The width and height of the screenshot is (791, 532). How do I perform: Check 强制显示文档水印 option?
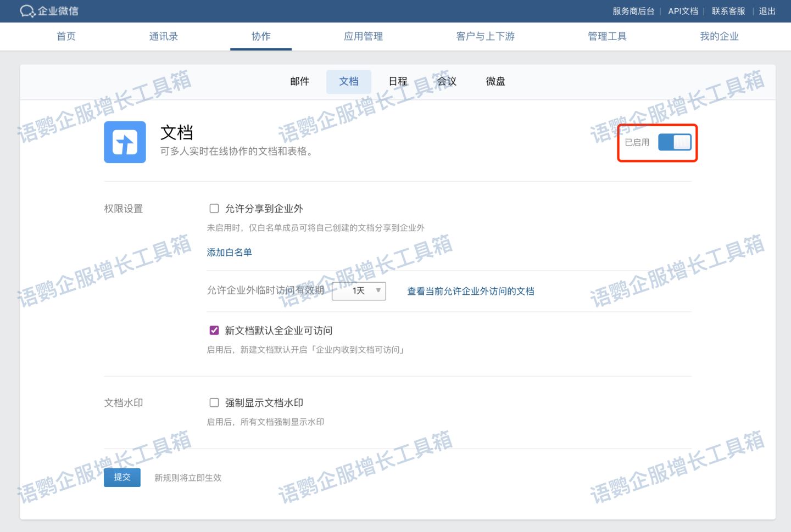[214, 403]
